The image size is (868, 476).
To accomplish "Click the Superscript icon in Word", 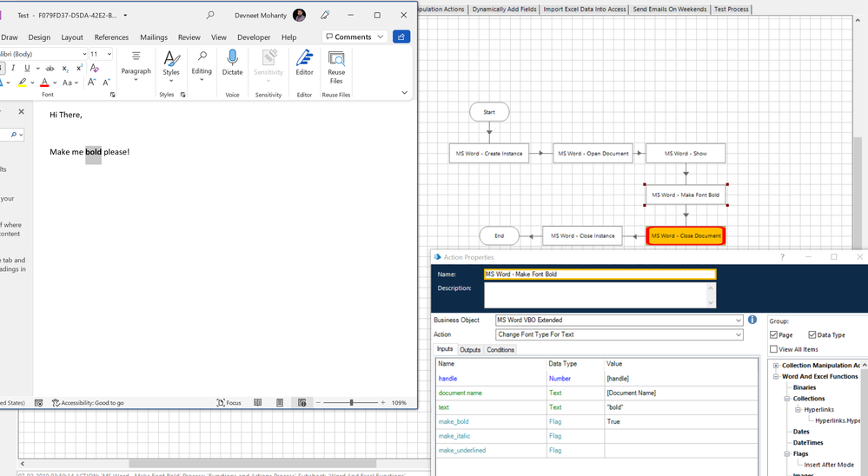I will pyautogui.click(x=79, y=68).
